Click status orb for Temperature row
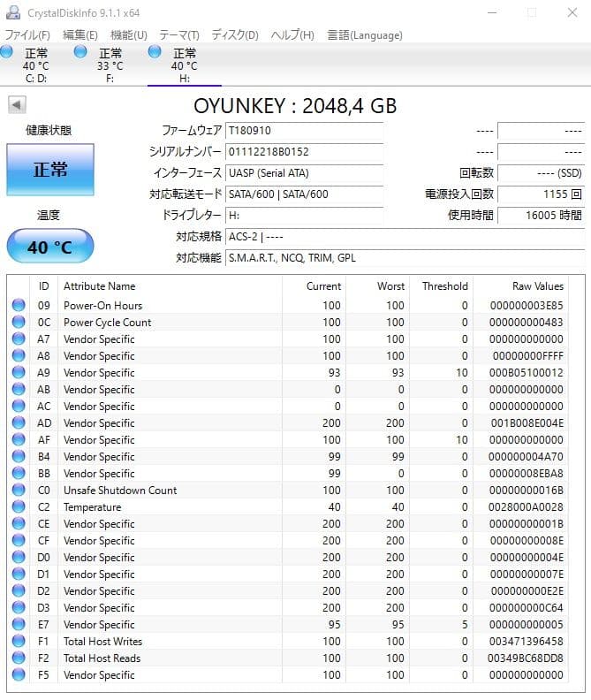 [19, 506]
